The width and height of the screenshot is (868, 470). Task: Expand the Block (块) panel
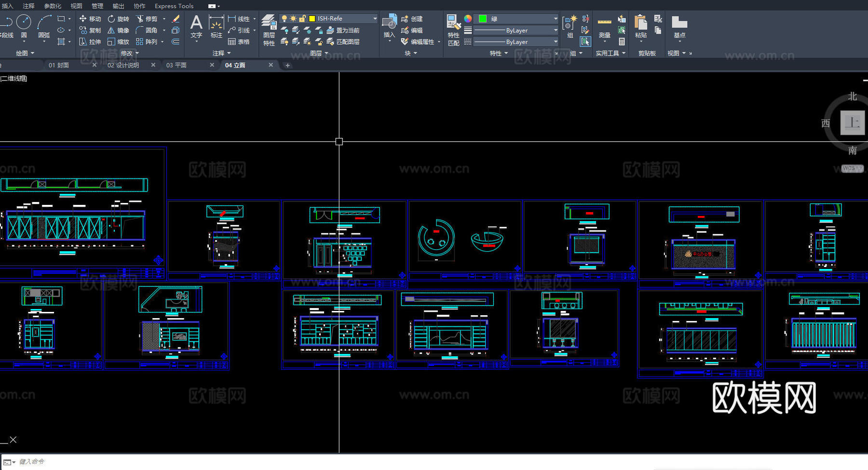tap(411, 53)
